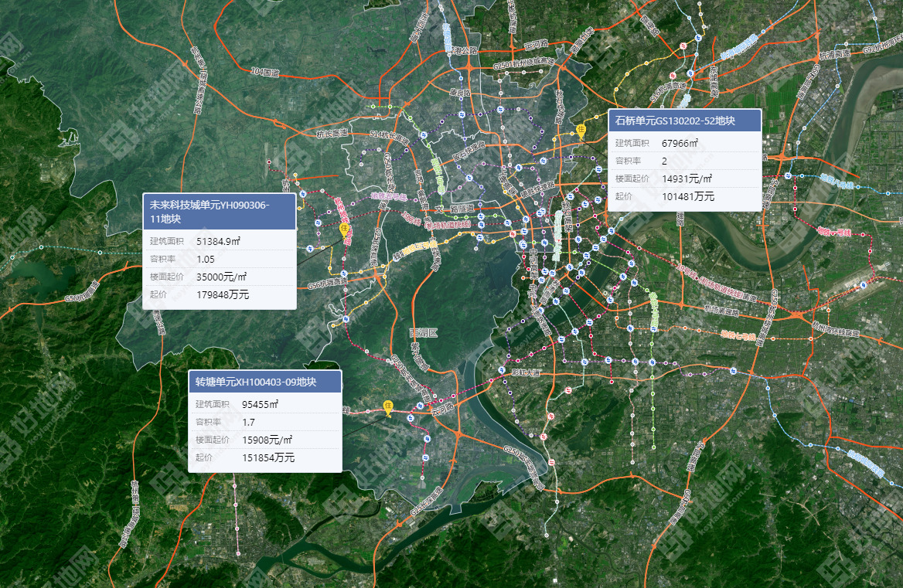Click the 西湖区 district label

tap(423, 333)
